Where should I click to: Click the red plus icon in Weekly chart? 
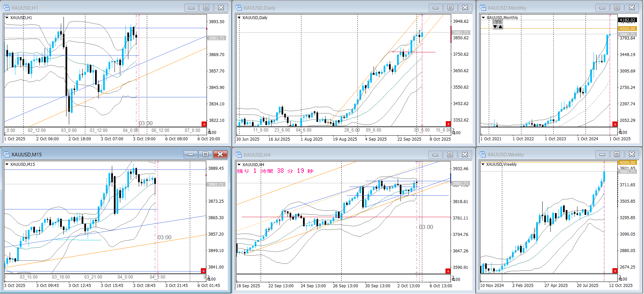pyautogui.click(x=615, y=271)
